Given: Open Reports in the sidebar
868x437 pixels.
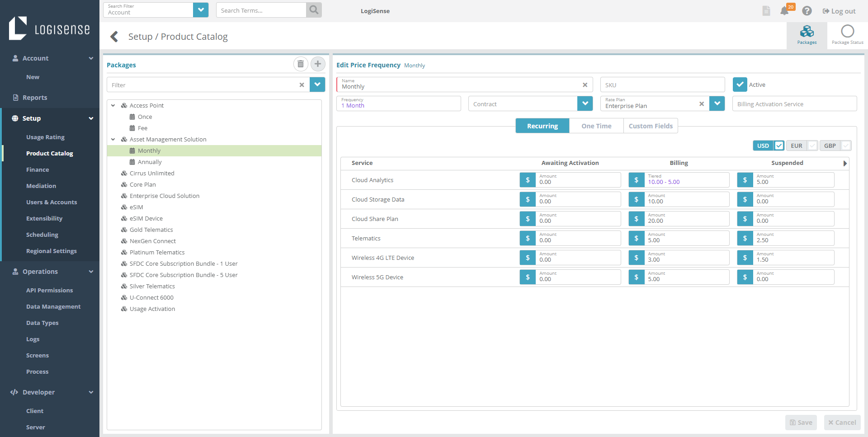Looking at the screenshot, I should coord(35,98).
